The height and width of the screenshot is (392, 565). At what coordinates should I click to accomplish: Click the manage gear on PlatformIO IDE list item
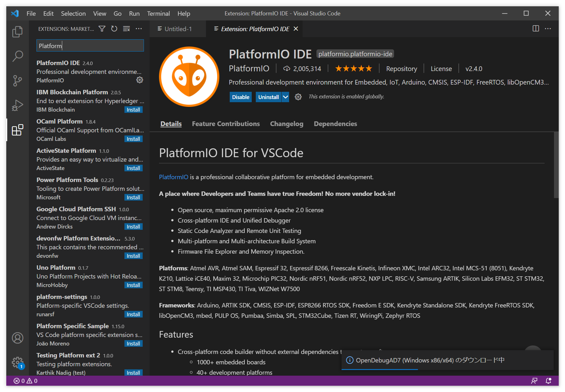point(140,80)
